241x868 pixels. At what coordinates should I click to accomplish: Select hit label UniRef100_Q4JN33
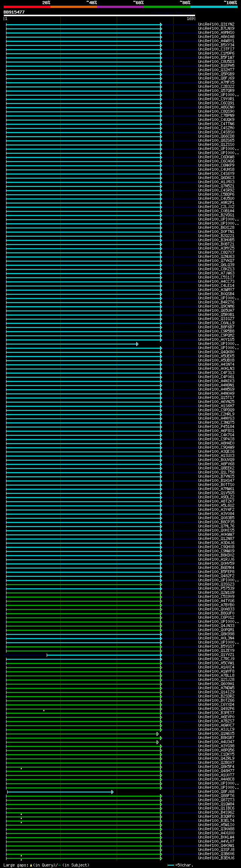click(x=216, y=626)
